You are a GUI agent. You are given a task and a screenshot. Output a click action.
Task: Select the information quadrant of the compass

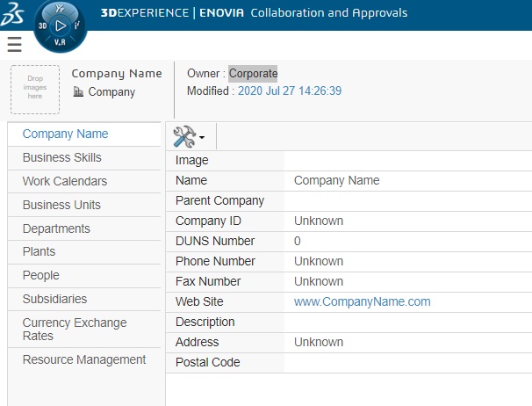point(77,25)
